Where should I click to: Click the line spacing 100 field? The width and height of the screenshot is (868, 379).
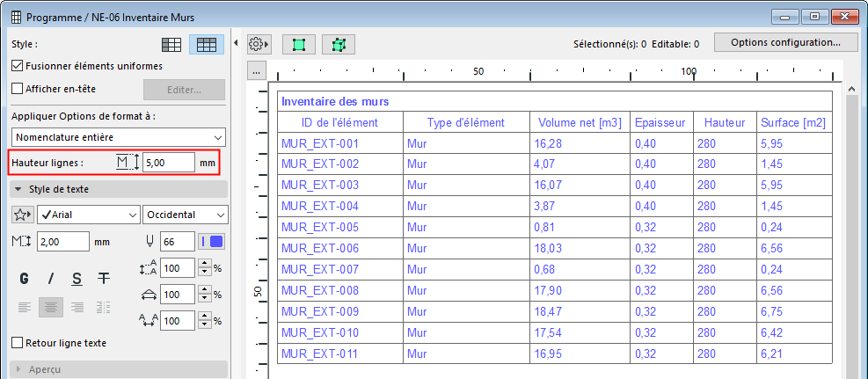178,268
